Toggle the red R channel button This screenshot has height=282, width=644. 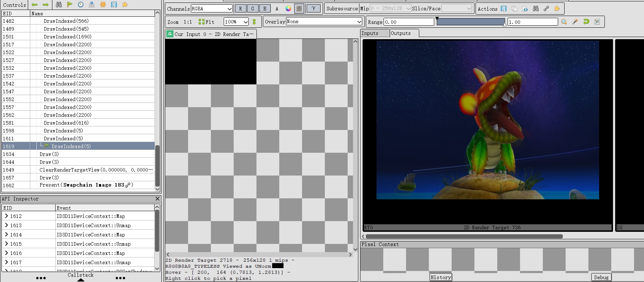[x=240, y=9]
